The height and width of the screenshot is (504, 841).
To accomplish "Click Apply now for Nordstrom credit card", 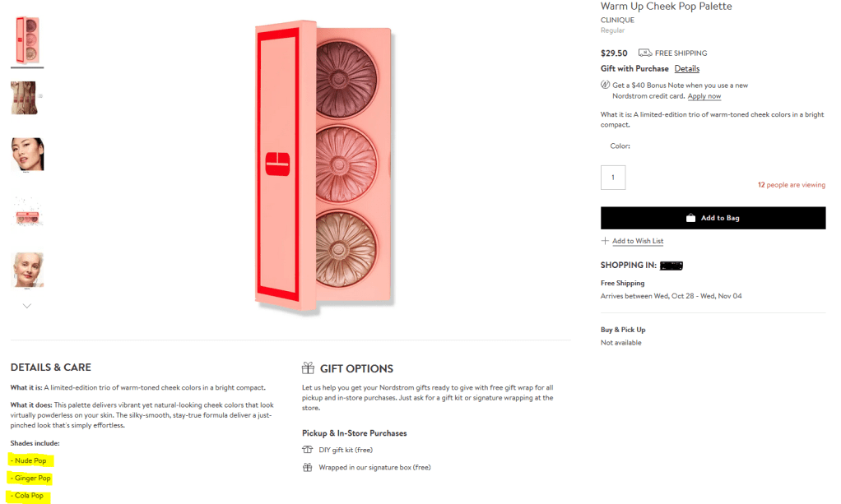I will point(704,96).
